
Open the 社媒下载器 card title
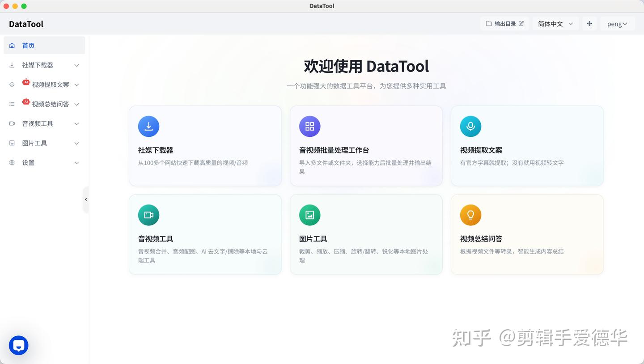point(156,150)
